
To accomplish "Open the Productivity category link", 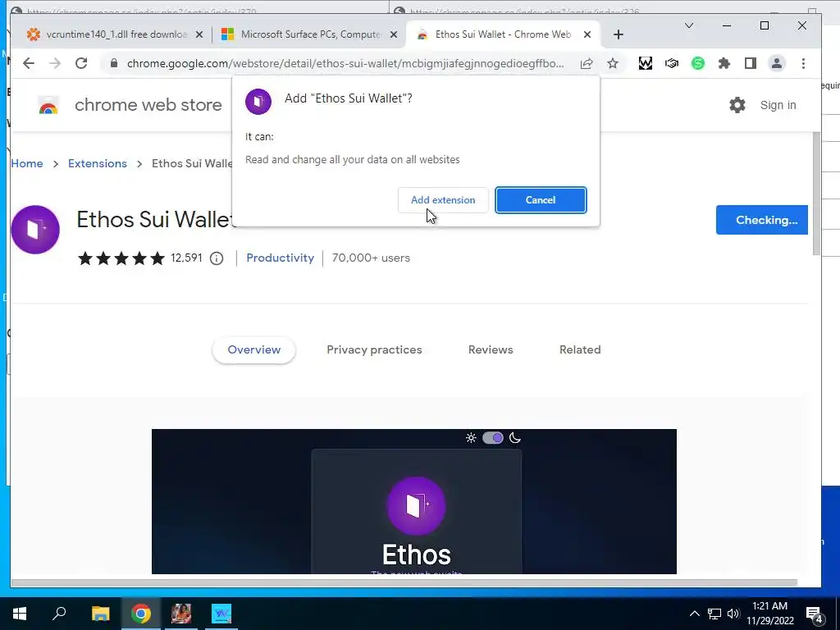I will click(281, 258).
